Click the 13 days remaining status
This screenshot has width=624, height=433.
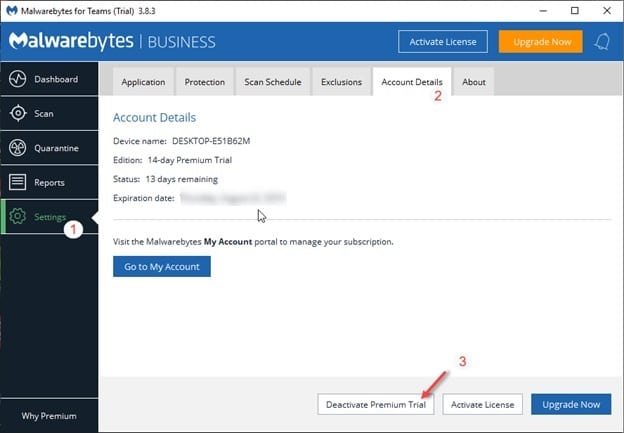(x=181, y=179)
